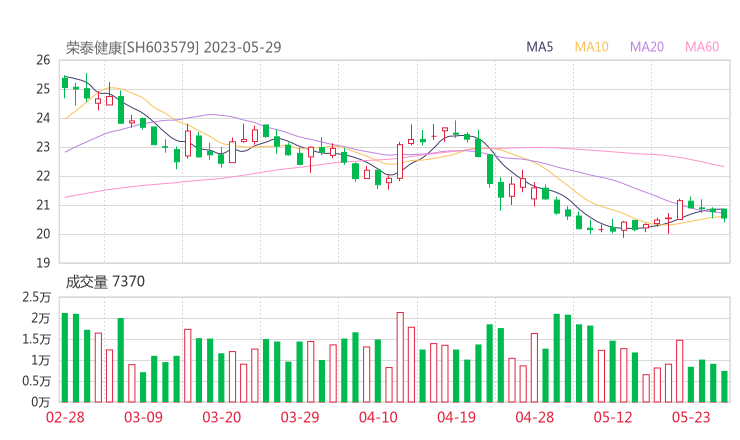
Task: Click the 21 price axis label
Action: 43,205
